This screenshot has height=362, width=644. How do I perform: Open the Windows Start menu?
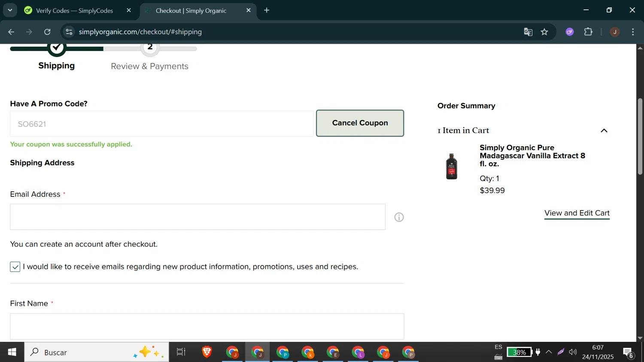coord(12,352)
